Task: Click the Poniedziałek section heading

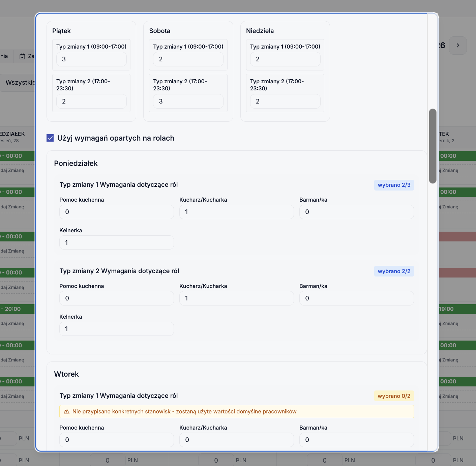Action: coord(76,163)
